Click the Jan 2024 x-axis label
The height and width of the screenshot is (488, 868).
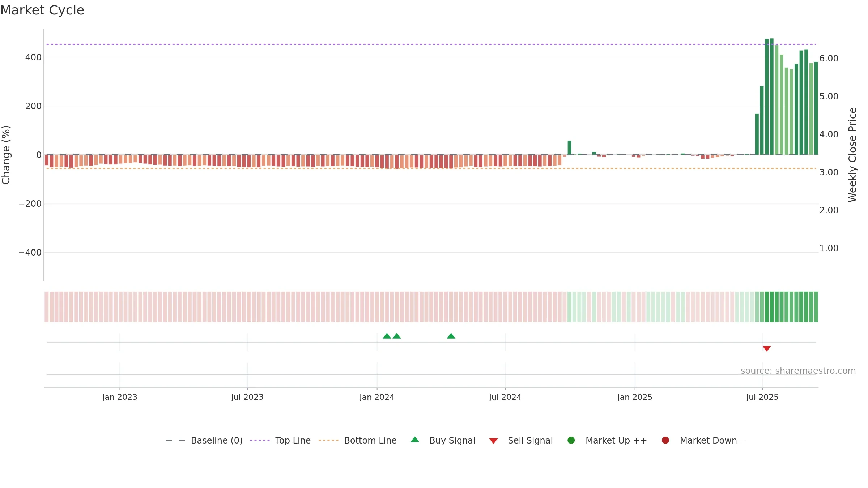tap(377, 397)
